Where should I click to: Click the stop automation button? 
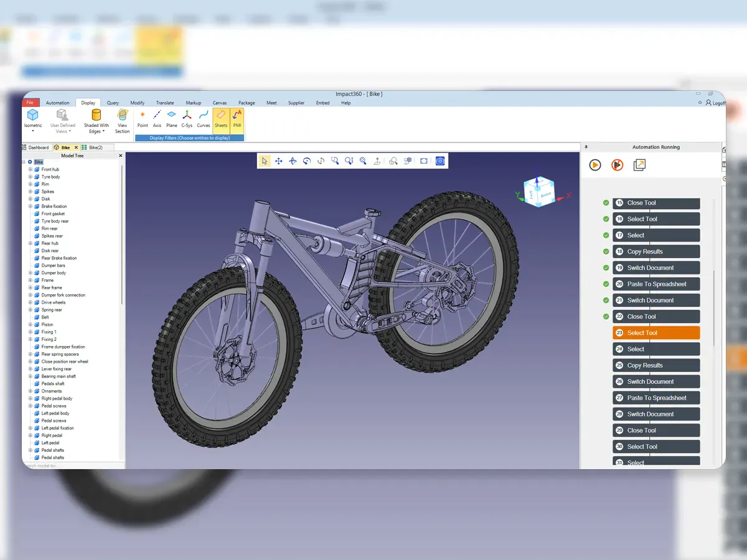point(617,165)
